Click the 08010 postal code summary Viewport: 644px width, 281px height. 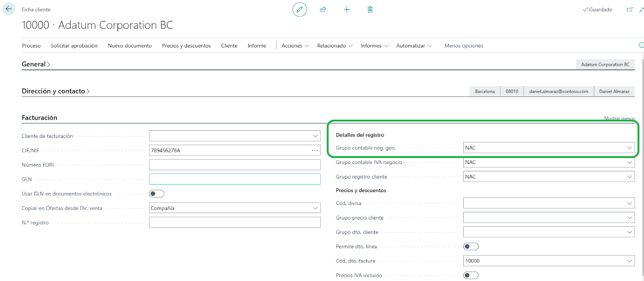[512, 92]
